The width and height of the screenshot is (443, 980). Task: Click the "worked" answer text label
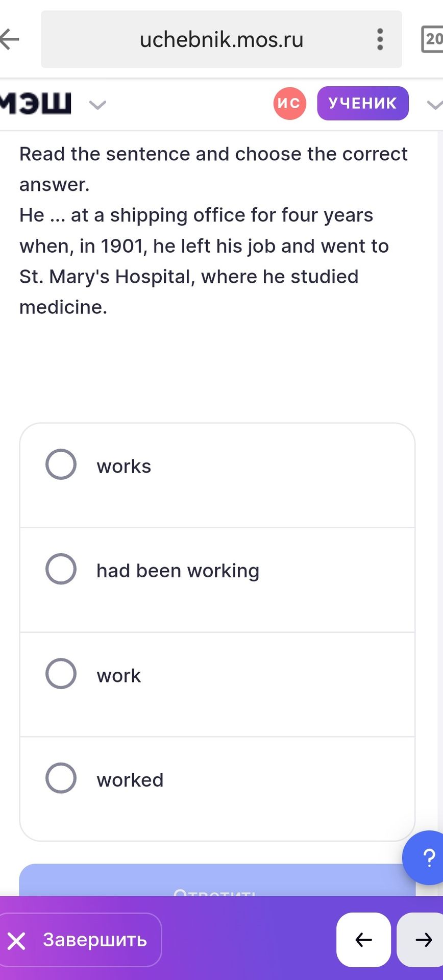[130, 780]
